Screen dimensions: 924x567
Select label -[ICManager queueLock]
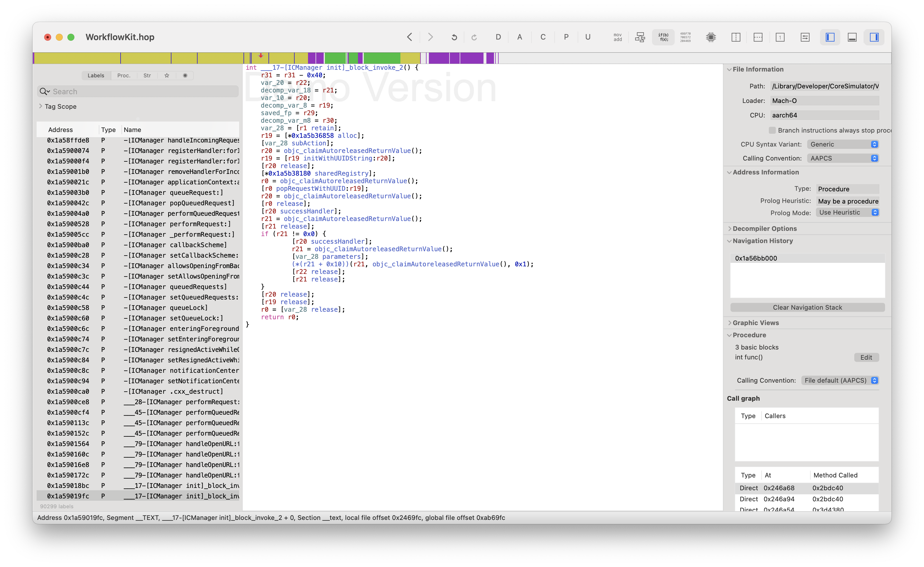[x=138, y=307]
